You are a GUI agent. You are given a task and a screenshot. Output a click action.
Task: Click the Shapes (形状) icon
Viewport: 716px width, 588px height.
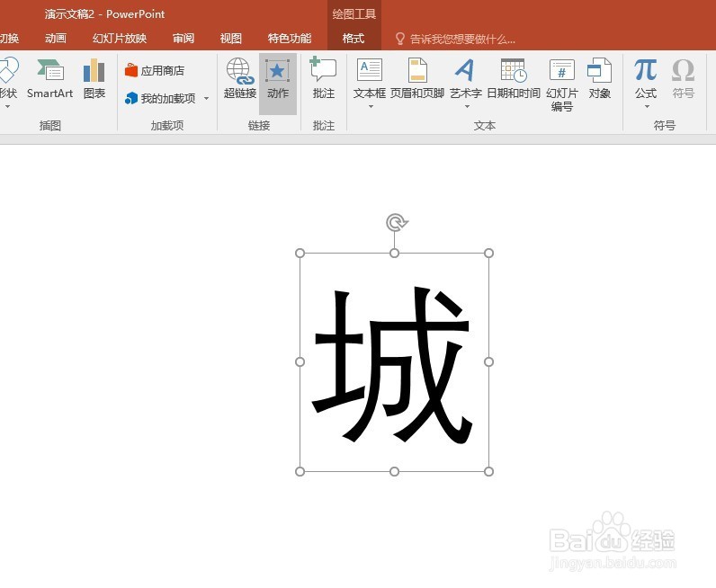tap(7, 70)
